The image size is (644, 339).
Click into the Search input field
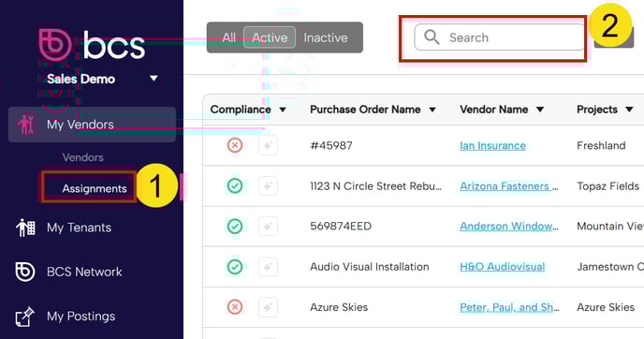(x=500, y=37)
